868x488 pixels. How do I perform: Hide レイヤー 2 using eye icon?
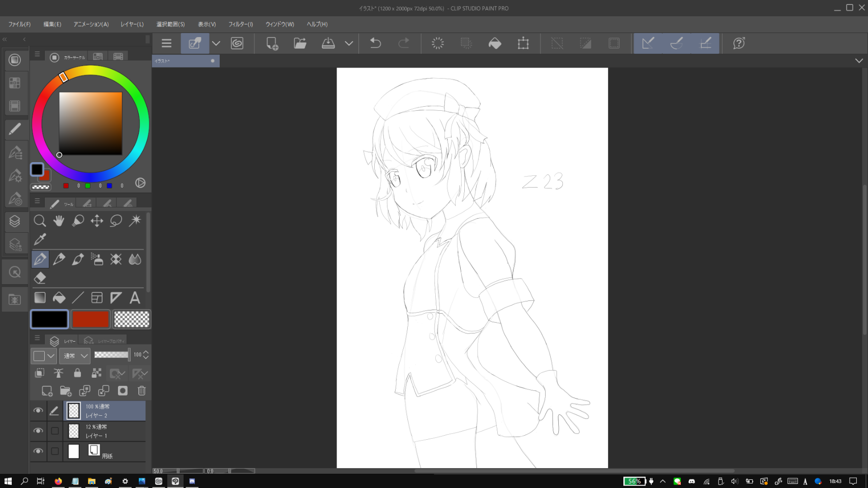click(38, 411)
